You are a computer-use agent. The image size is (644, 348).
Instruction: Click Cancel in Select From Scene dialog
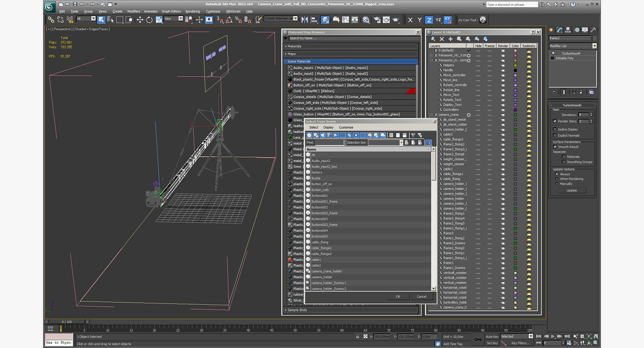pos(422,297)
